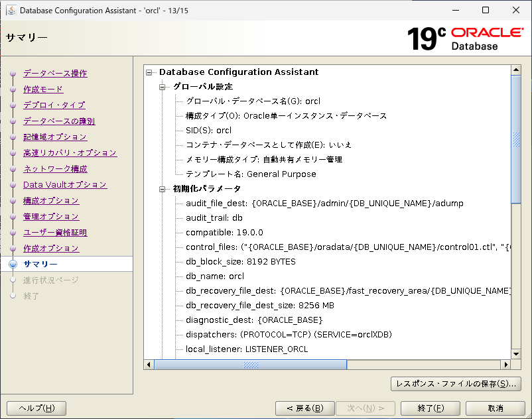This screenshot has height=419, width=532.
Task: Select the audit_trail: db row
Action: pyautogui.click(x=214, y=218)
